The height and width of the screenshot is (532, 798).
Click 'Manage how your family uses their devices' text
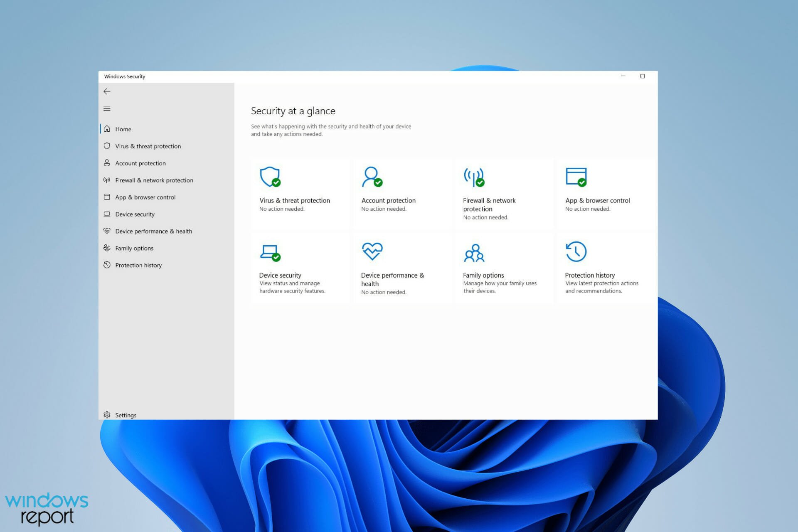coord(500,287)
